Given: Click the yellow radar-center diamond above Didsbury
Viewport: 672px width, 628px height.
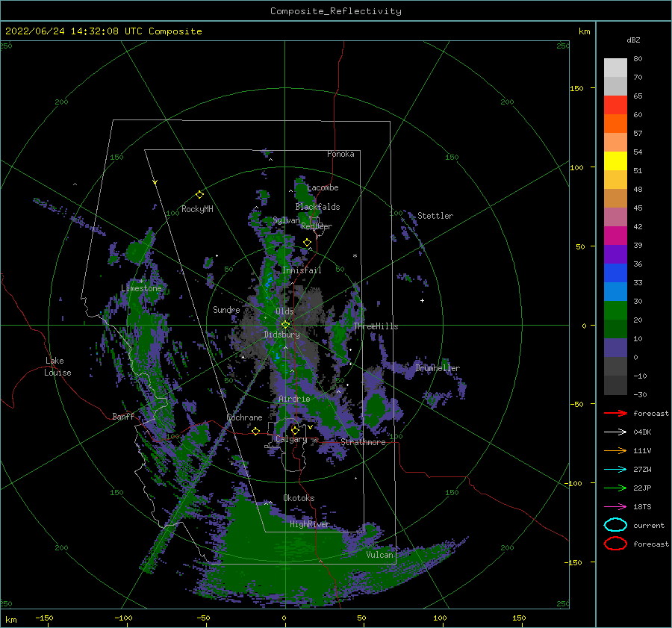Looking at the screenshot, I should click(x=285, y=325).
